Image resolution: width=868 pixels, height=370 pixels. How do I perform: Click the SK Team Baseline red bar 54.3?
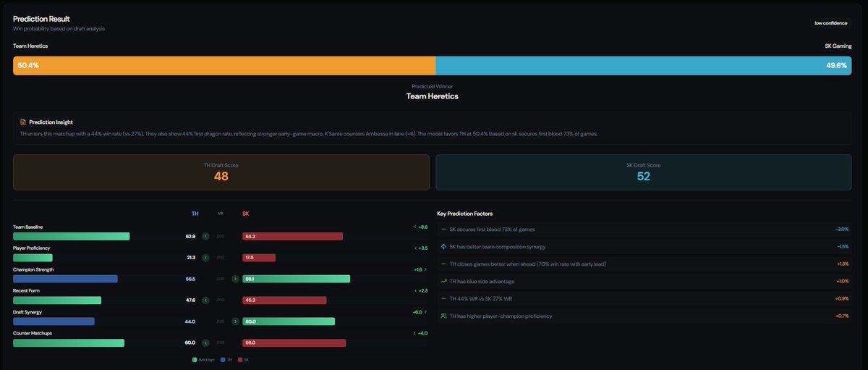tap(292, 236)
